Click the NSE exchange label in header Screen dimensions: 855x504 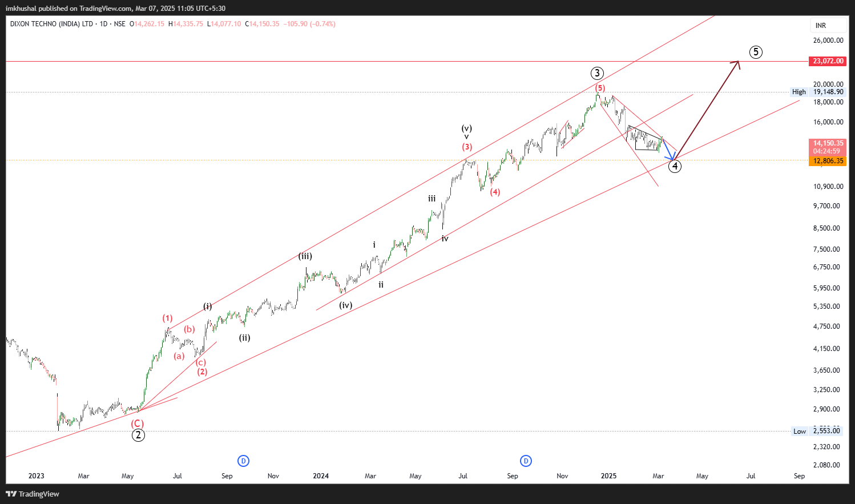pos(120,24)
